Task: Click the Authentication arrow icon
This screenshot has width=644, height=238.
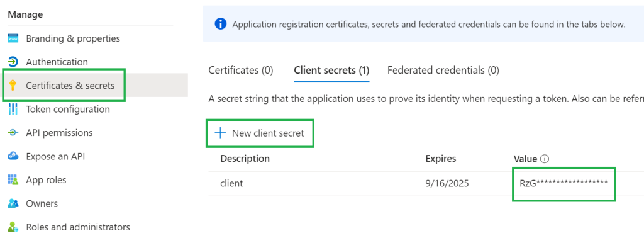Action: [x=13, y=62]
